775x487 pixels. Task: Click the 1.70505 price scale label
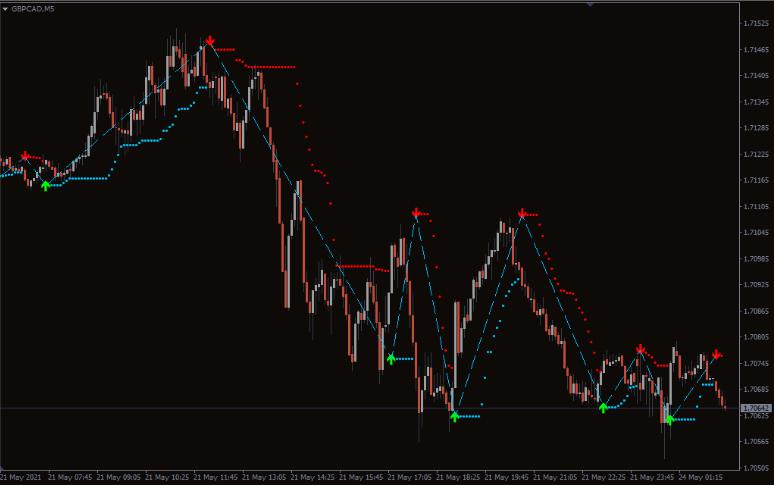coord(756,468)
